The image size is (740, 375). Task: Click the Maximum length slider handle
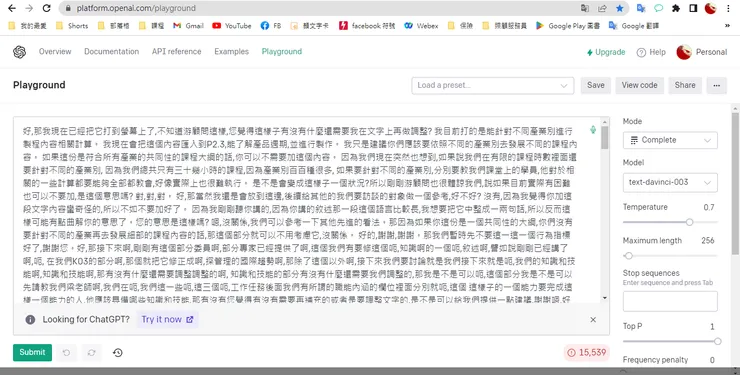629,256
